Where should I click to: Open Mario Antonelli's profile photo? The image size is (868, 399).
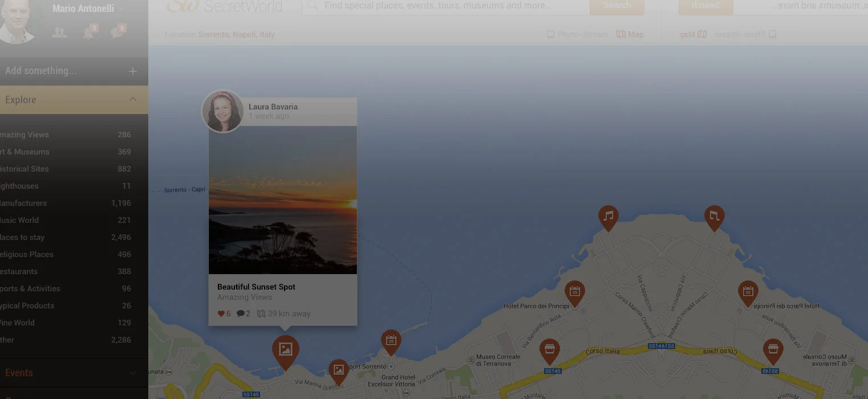[x=16, y=21]
